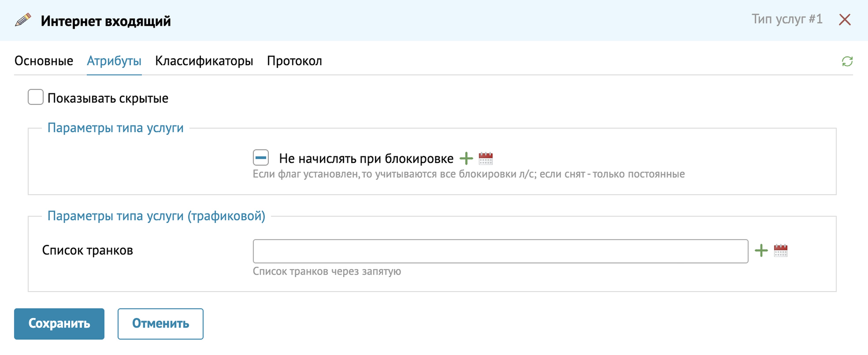Click the Сохранить button
This screenshot has height=355, width=868.
[x=59, y=324]
